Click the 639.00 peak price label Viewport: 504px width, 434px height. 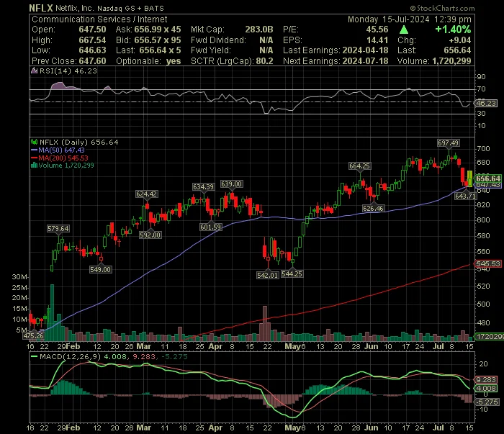(231, 184)
